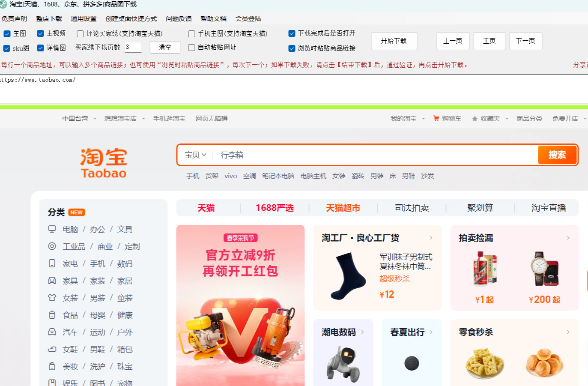Viewport: 588px width, 386px height.
Task: Click the chevron next to 零食秒杀
Action: 568,332
